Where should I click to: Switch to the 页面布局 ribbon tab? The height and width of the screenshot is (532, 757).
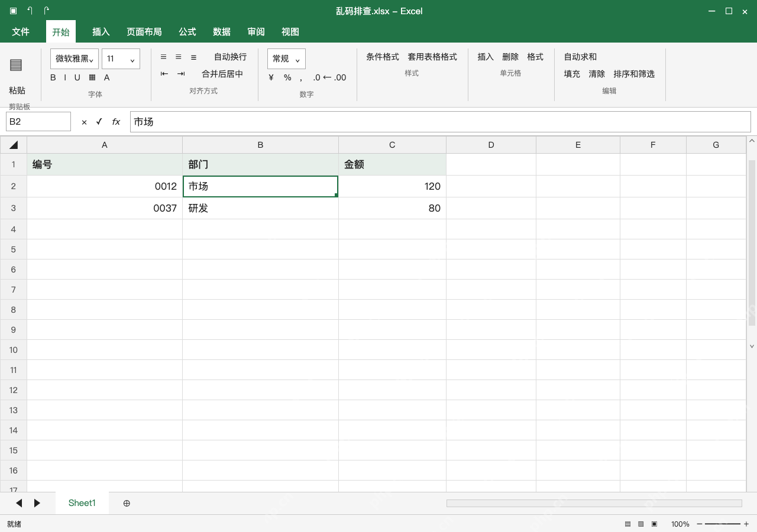pyautogui.click(x=144, y=32)
